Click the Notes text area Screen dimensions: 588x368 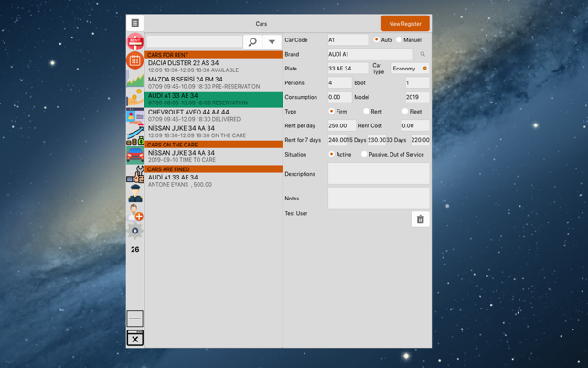379,198
